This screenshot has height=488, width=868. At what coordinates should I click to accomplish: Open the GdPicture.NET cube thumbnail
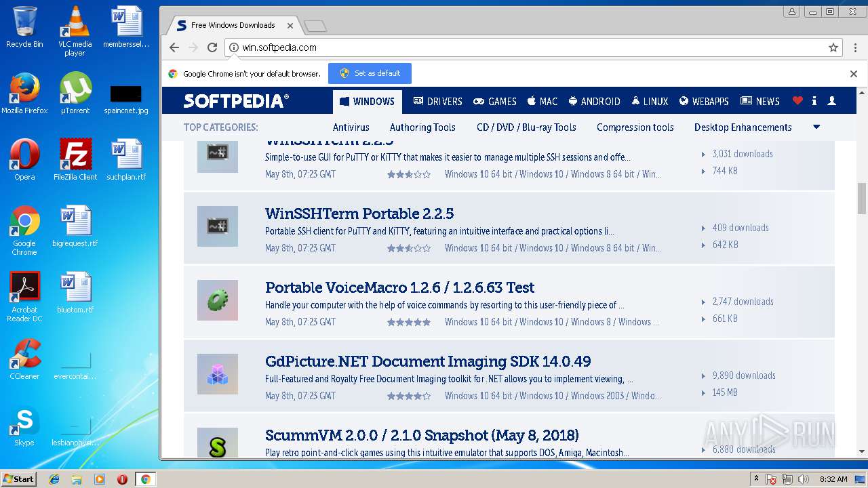[x=218, y=374]
